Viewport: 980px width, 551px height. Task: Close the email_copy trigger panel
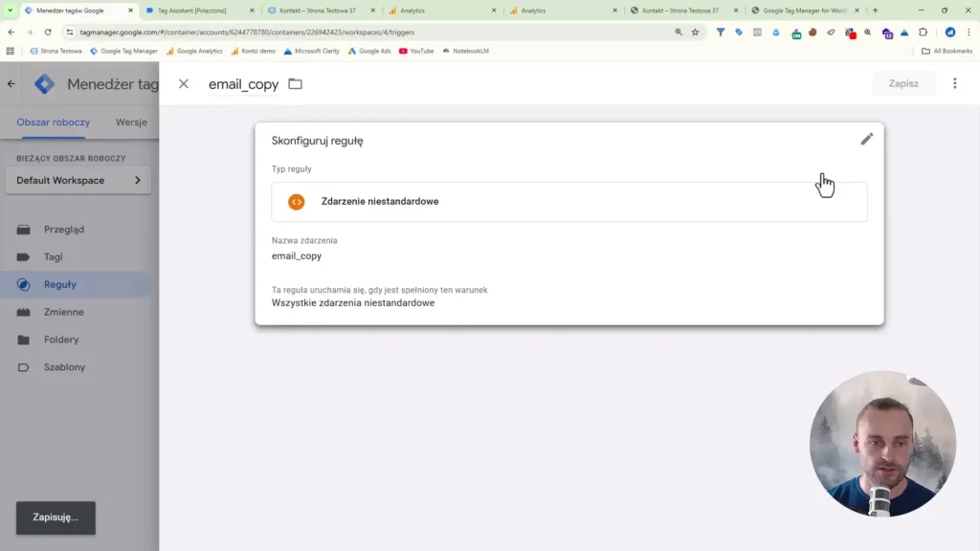183,84
